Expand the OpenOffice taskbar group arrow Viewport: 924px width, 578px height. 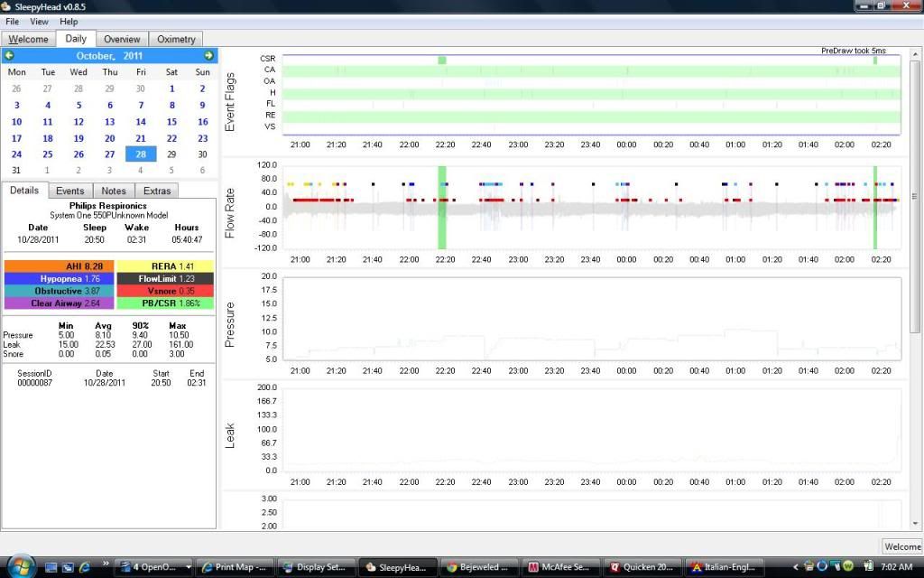[189, 567]
